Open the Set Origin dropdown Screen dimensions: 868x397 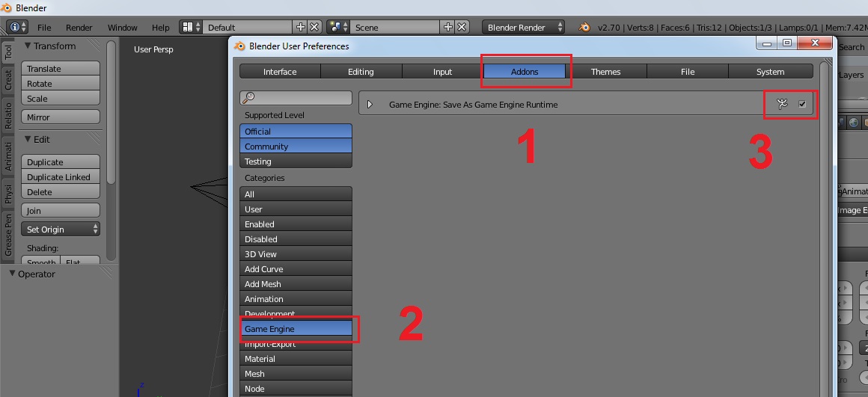pos(61,229)
